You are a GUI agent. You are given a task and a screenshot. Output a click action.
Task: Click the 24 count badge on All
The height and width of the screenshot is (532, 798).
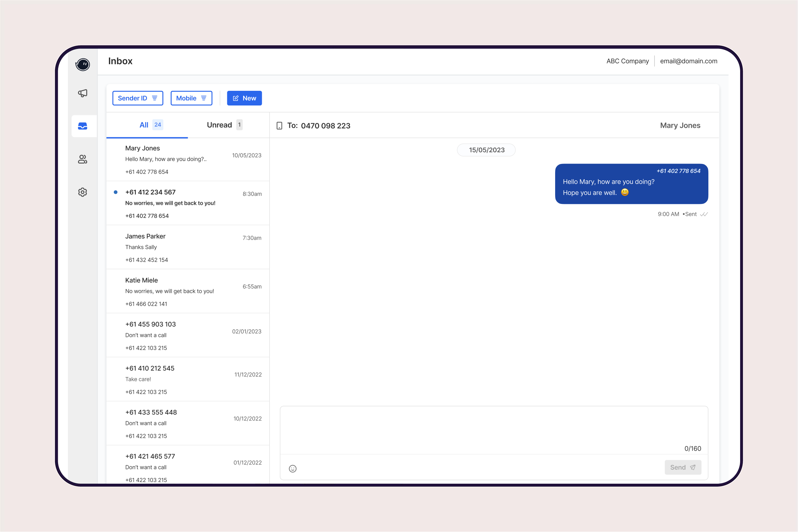pos(158,124)
